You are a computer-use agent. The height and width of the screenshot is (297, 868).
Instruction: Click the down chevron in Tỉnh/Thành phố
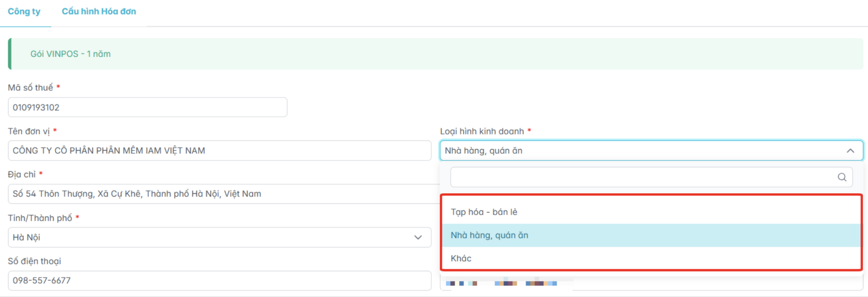click(418, 238)
